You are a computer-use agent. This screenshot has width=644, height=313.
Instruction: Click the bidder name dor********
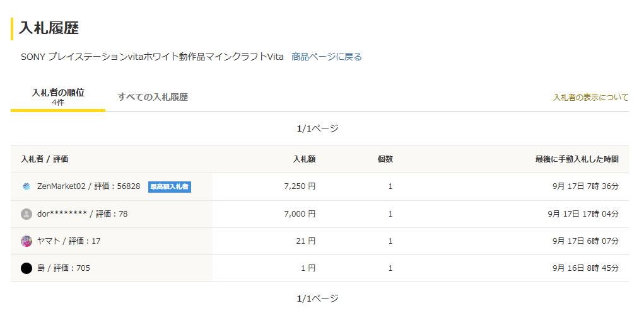tap(62, 214)
